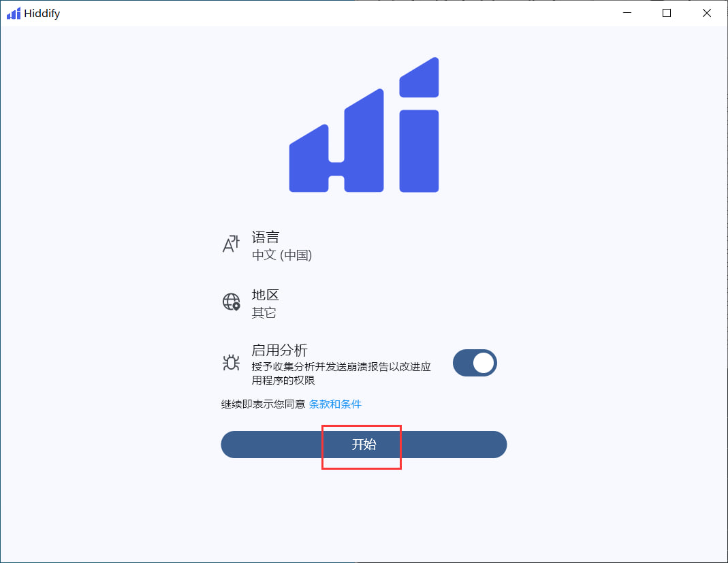Select the 启用分析 heading text

[279, 351]
